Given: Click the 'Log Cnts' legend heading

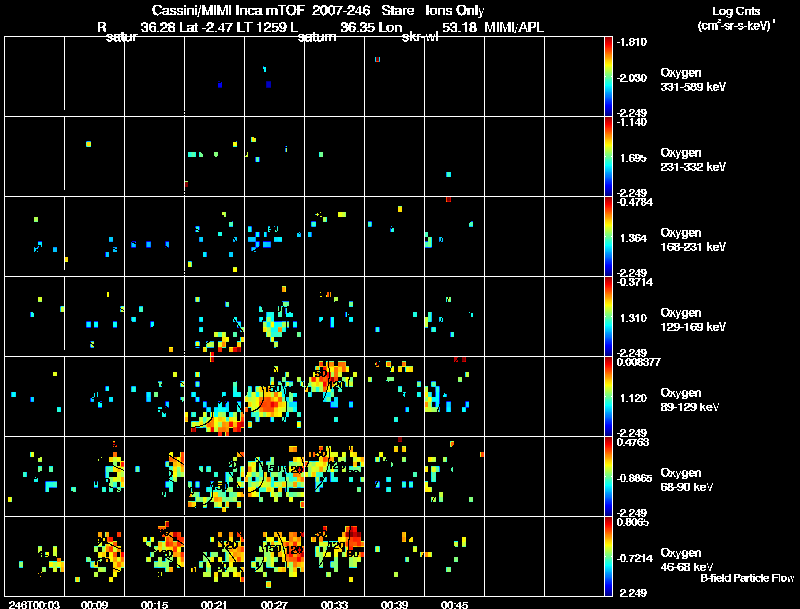Looking at the screenshot, I should [736, 11].
